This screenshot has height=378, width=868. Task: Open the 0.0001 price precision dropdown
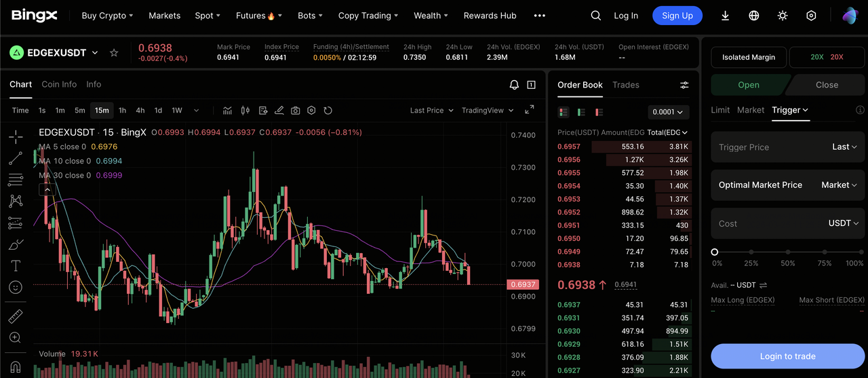pyautogui.click(x=668, y=112)
